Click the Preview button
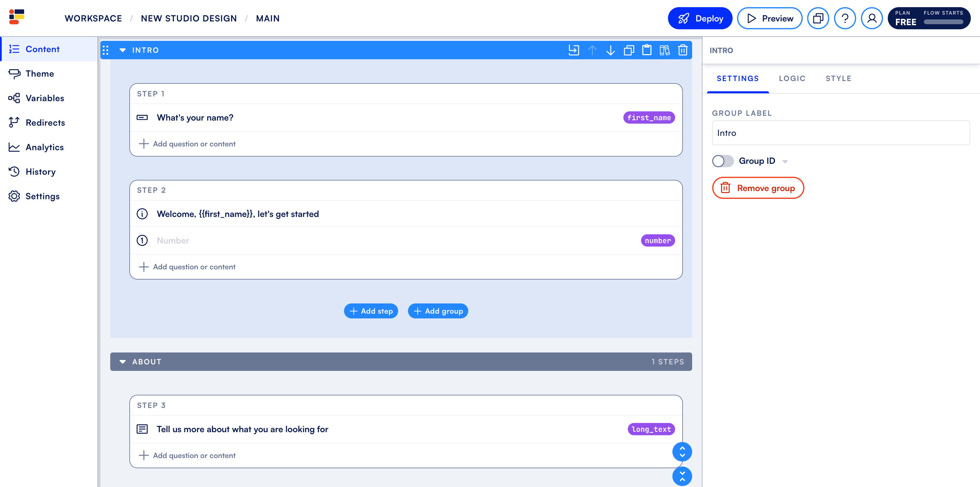The width and height of the screenshot is (980, 487). 770,18
